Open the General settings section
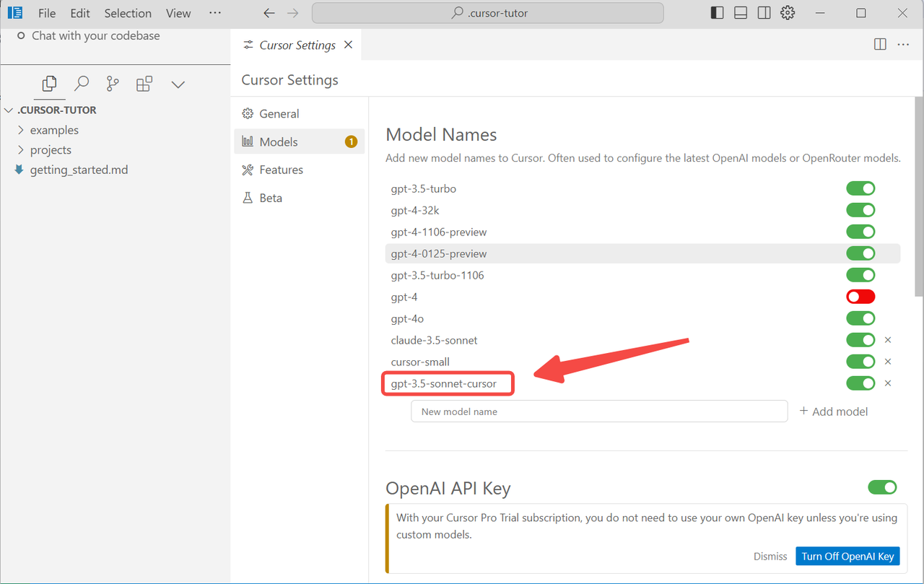Viewport: 924px width, 584px height. 299,114
